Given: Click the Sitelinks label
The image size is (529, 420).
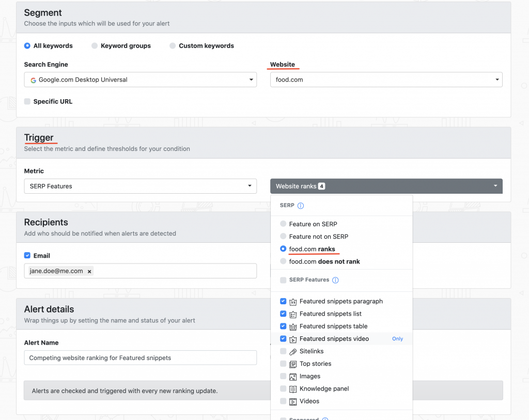Looking at the screenshot, I should (x=312, y=351).
